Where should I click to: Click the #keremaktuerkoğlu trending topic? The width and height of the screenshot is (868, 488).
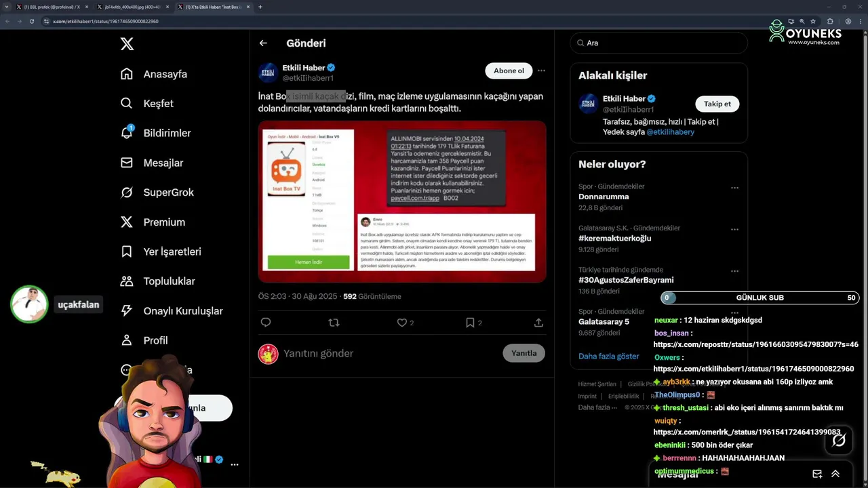click(614, 238)
